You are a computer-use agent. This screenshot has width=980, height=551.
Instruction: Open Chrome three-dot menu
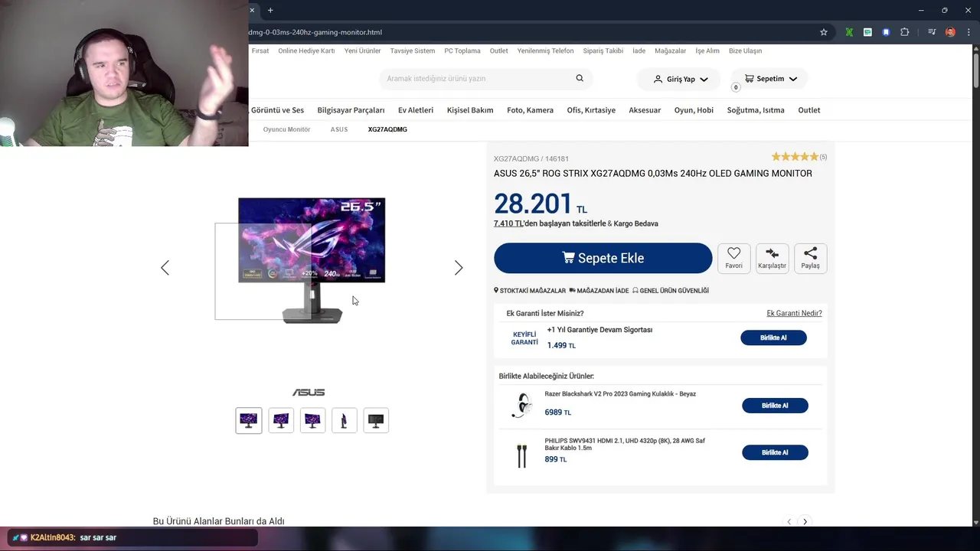tap(969, 32)
